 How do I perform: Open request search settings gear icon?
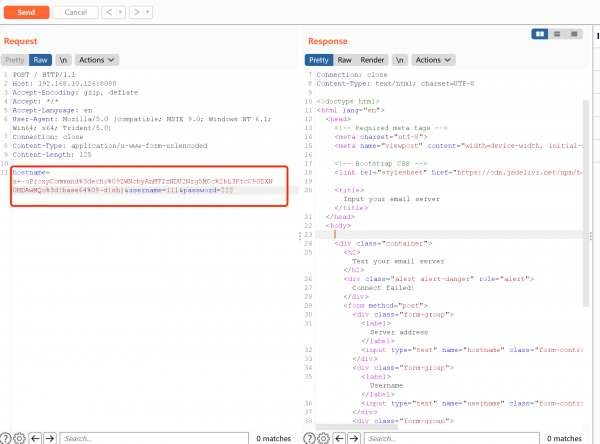(20, 437)
